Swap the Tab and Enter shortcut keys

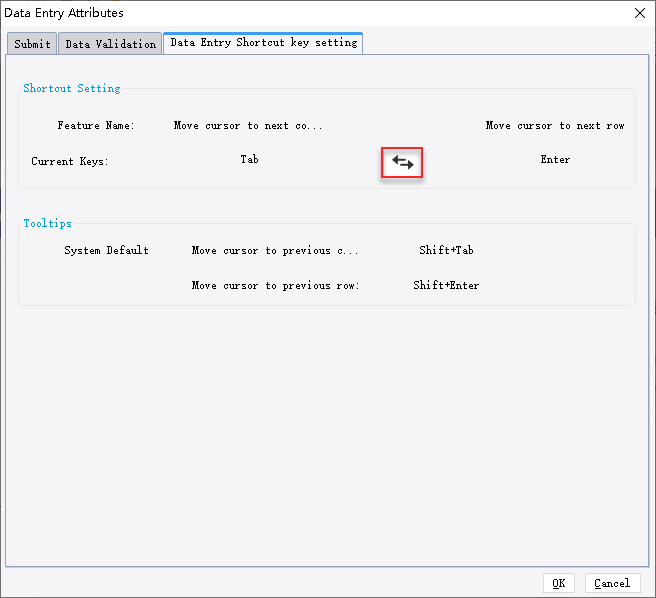[x=402, y=162]
